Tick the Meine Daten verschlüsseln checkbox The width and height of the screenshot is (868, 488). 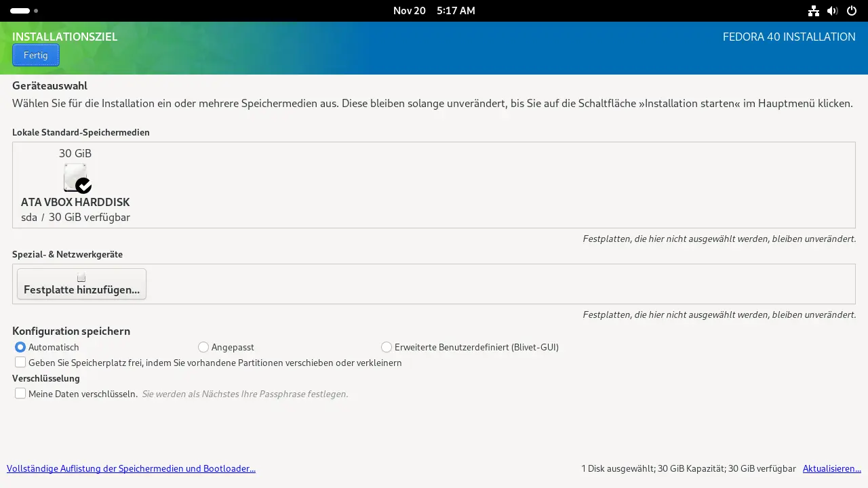tap(20, 394)
